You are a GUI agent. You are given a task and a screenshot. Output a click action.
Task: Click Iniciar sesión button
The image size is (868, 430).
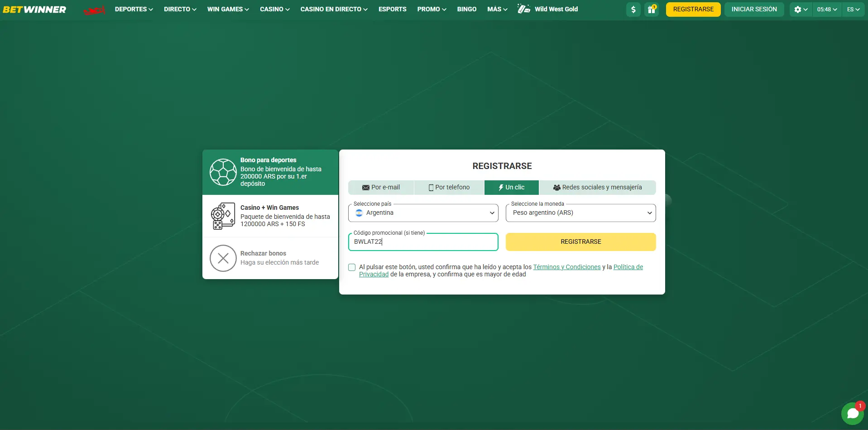click(754, 10)
